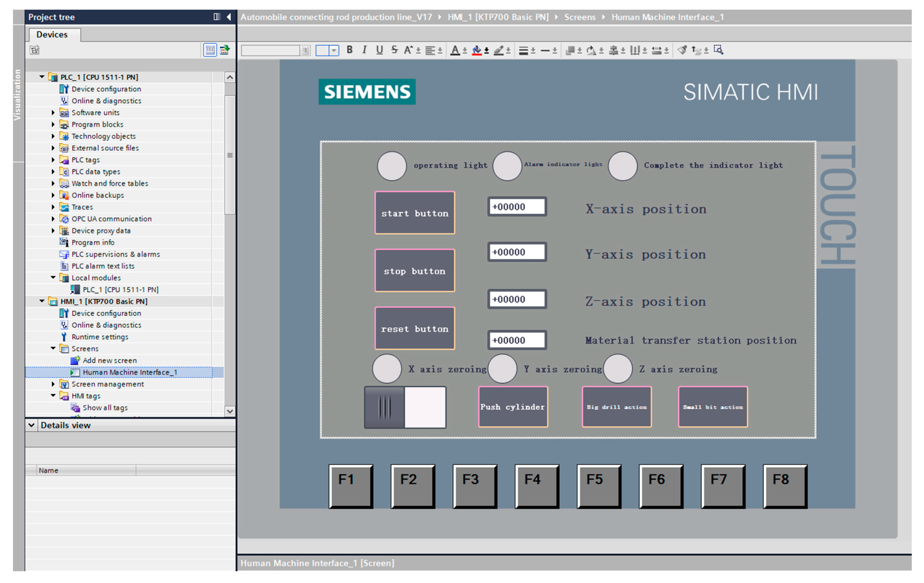Expand the Program blocks folder
Screen dimensions: 924x583
tap(53, 124)
